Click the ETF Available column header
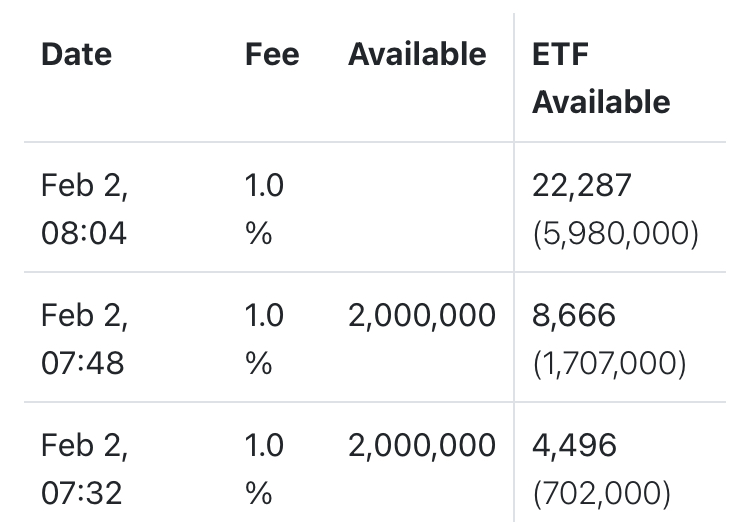Image resolution: width=750 pixels, height=522 pixels. tap(600, 78)
